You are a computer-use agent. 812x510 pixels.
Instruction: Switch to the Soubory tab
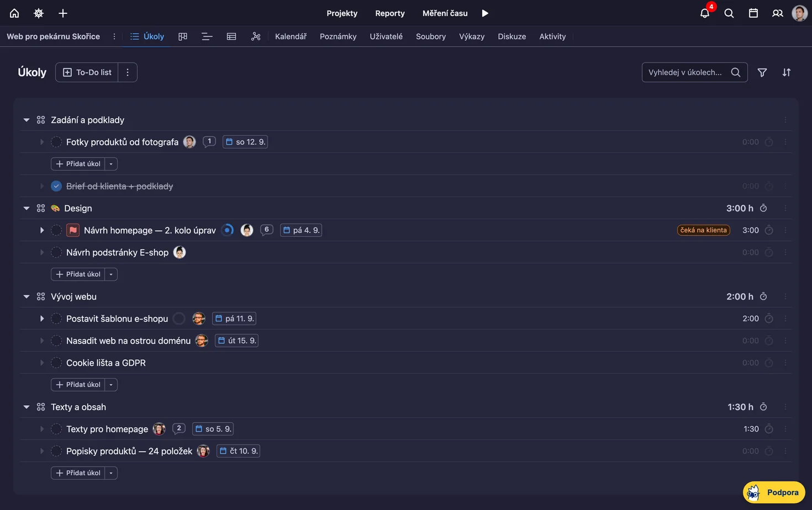pyautogui.click(x=431, y=36)
